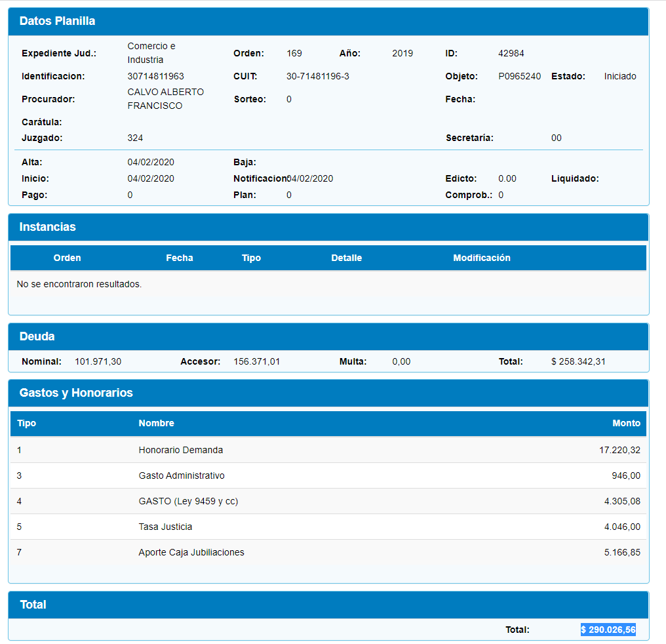Click the Objeto value P0965240
The width and height of the screenshot is (666, 644).
tap(519, 76)
